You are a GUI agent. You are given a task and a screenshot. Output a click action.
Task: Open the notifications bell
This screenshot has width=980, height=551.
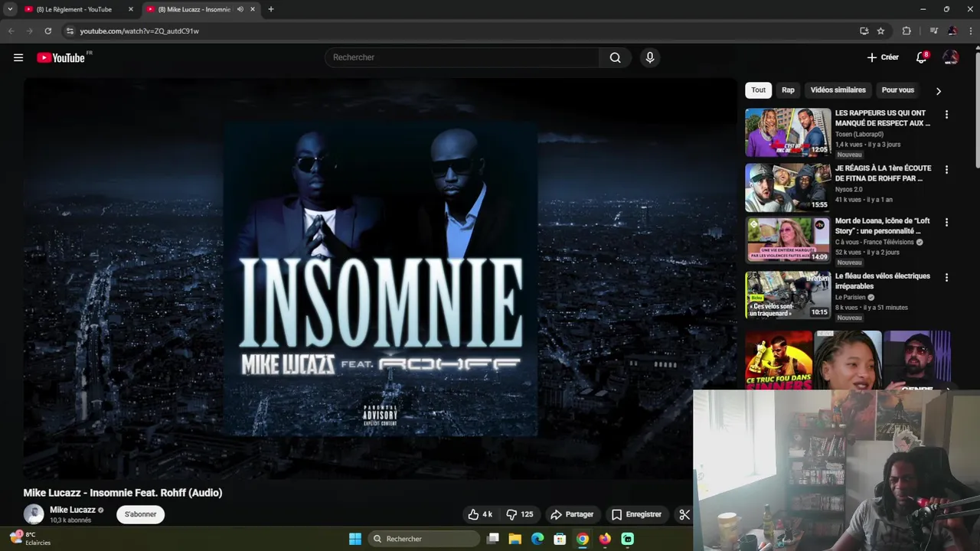(x=922, y=57)
